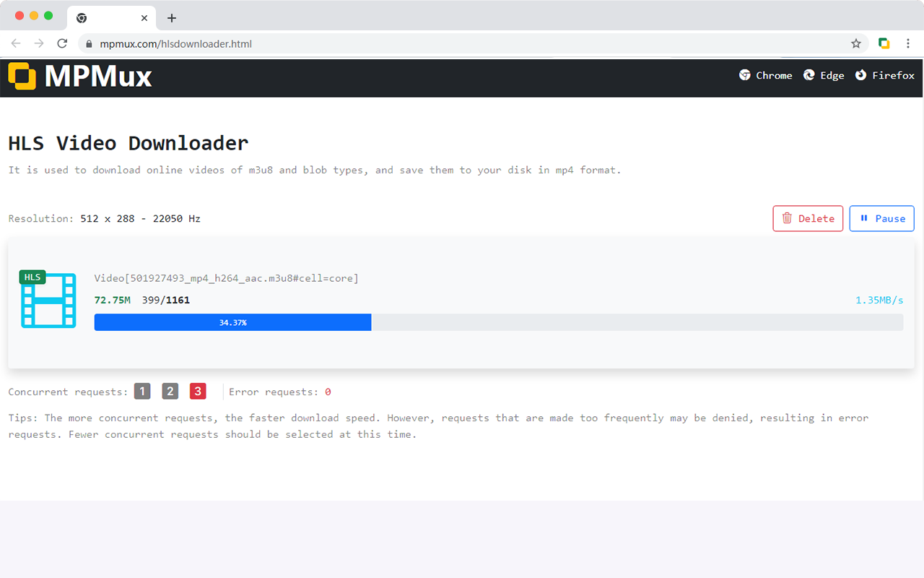Click the browser back arrow

point(16,43)
